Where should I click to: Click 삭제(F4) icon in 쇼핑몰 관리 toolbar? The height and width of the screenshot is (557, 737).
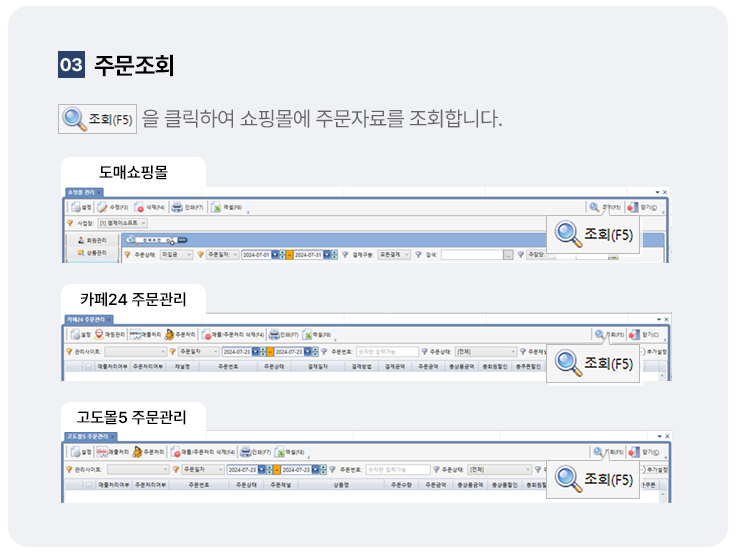(139, 207)
